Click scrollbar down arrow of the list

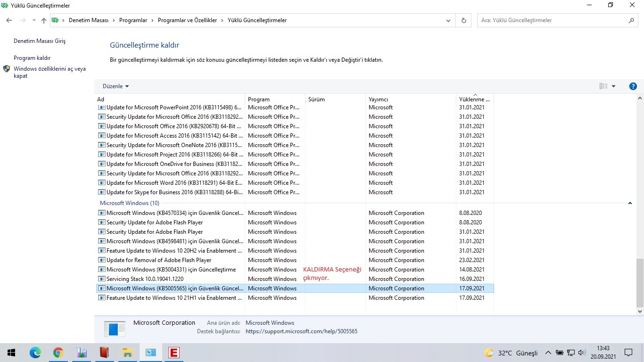coord(640,312)
